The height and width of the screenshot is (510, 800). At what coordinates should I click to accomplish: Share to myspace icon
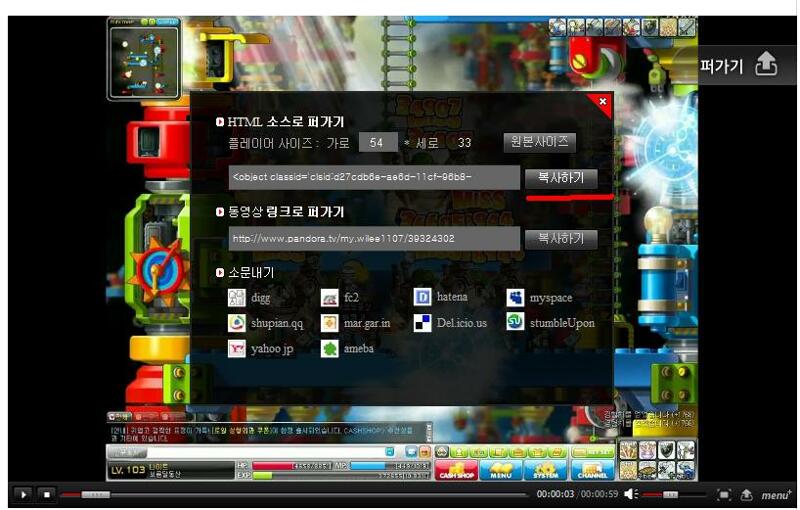pyautogui.click(x=515, y=297)
